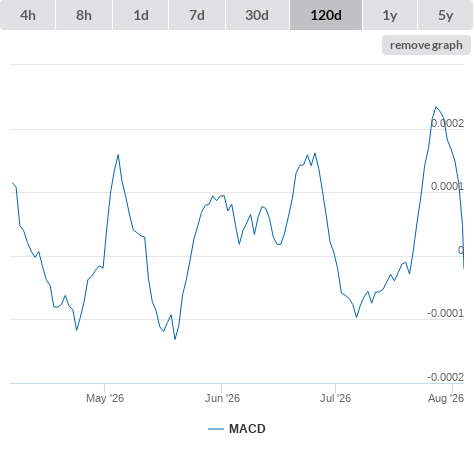Click the MACD peak near August

click(436, 107)
